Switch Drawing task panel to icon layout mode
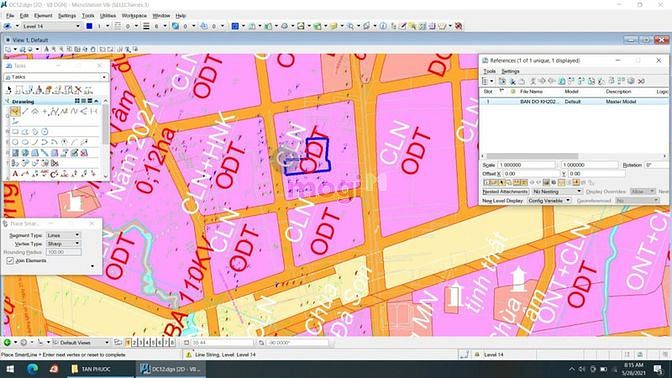The height and width of the screenshot is (378, 672). coord(77,101)
